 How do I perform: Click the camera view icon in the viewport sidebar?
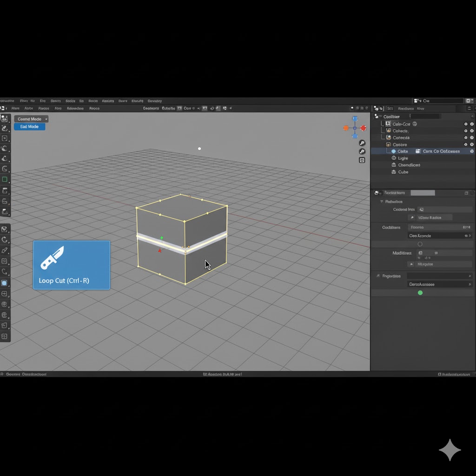tap(362, 159)
